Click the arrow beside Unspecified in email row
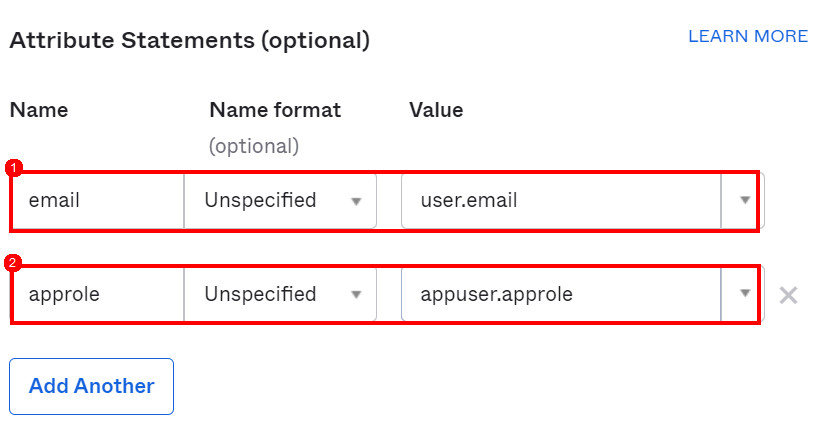This screenshot has height=422, width=821. click(356, 201)
